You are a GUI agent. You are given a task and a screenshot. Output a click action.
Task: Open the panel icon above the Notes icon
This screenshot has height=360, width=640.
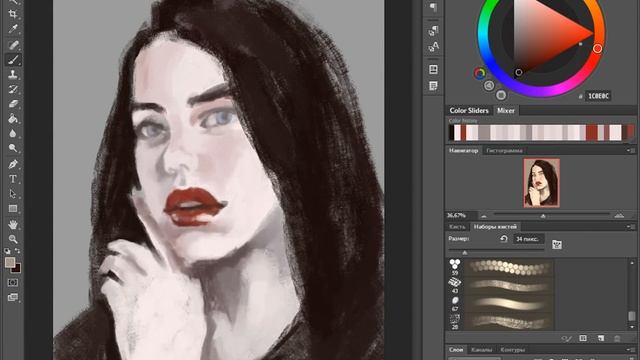click(433, 69)
